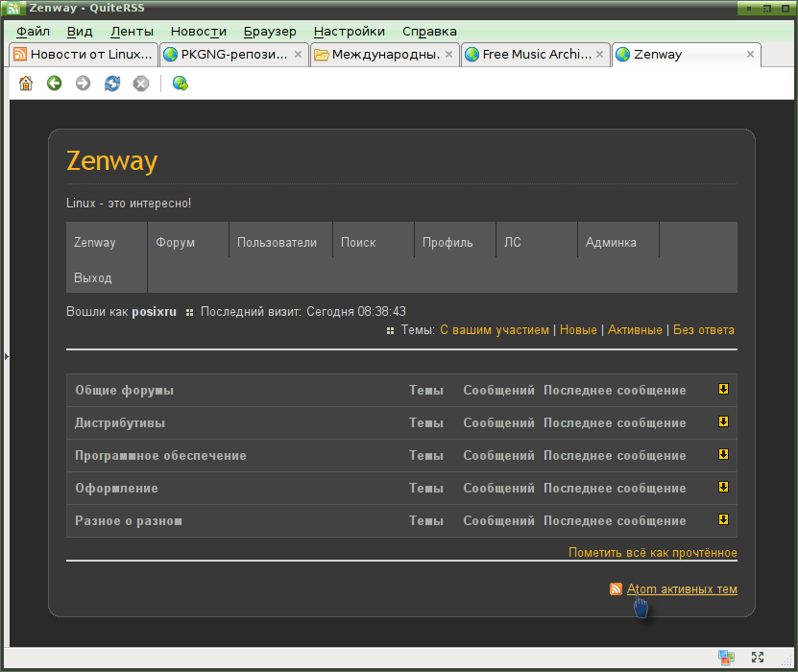Open the Справка menu
The image size is (798, 672).
(x=429, y=32)
